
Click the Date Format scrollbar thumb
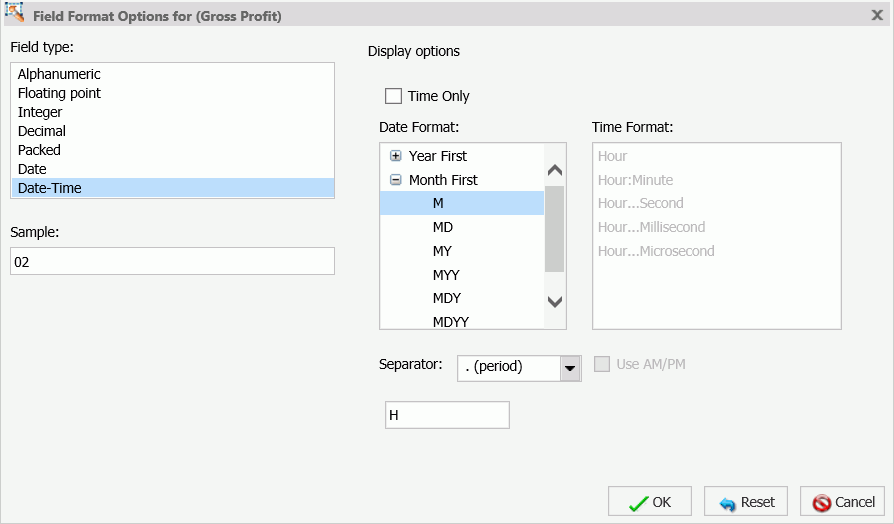555,229
